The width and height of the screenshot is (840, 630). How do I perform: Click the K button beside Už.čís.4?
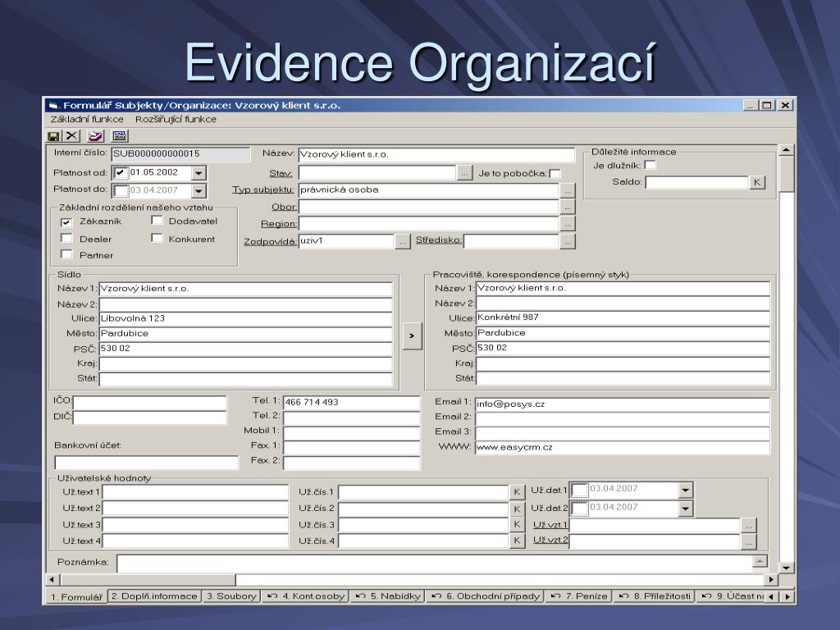[517, 541]
